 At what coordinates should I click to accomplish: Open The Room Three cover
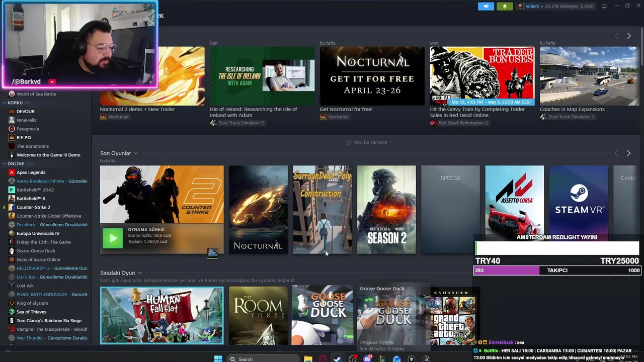click(258, 315)
